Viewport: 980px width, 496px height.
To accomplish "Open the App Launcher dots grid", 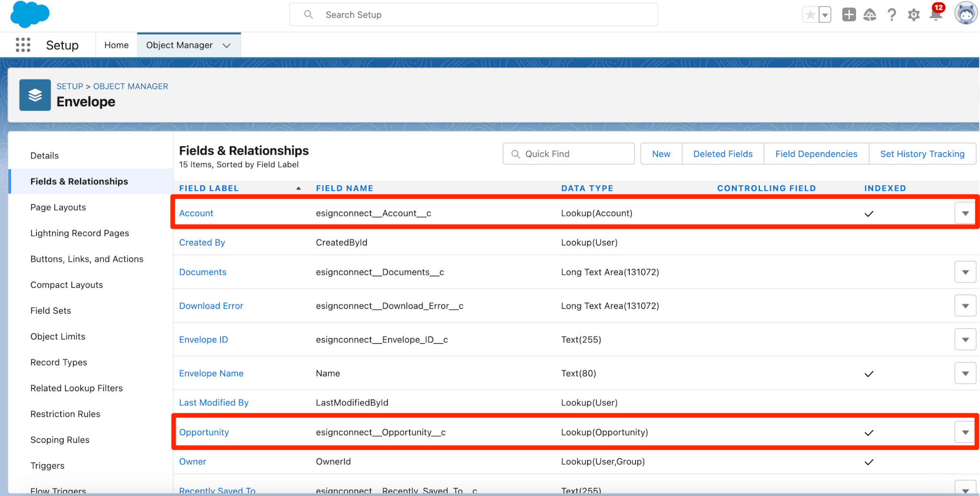I will click(23, 45).
